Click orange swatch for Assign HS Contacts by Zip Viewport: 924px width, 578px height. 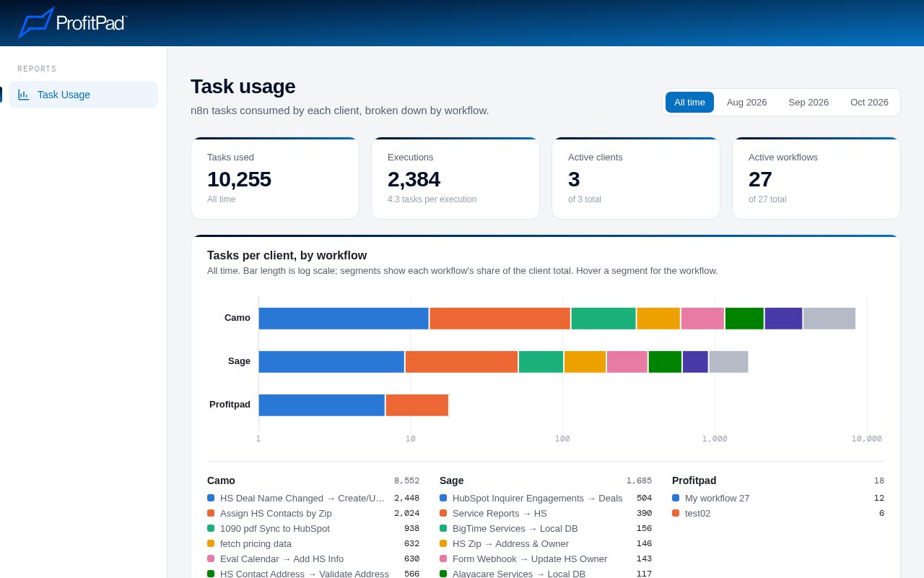coord(211,513)
